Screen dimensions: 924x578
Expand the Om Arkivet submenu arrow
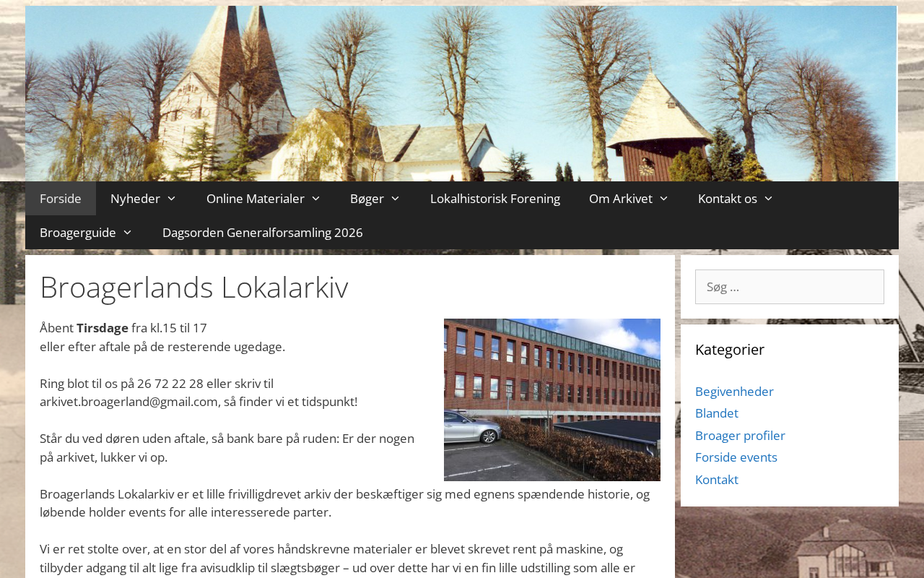tap(663, 199)
